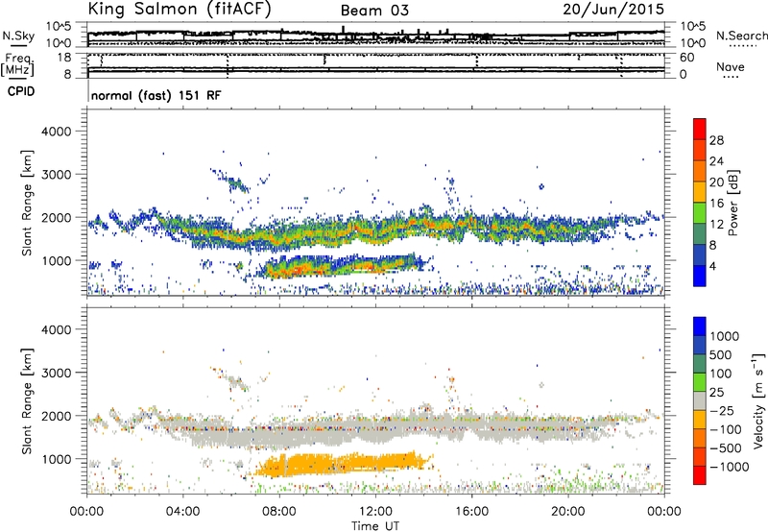
Task: Click the "Beam 03" heading
Action: point(374,11)
